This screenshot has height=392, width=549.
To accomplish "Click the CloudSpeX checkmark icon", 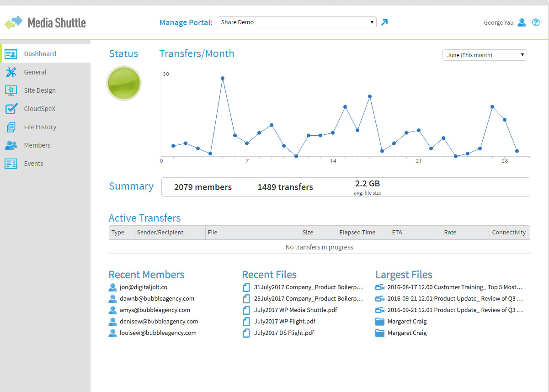I will tap(11, 109).
